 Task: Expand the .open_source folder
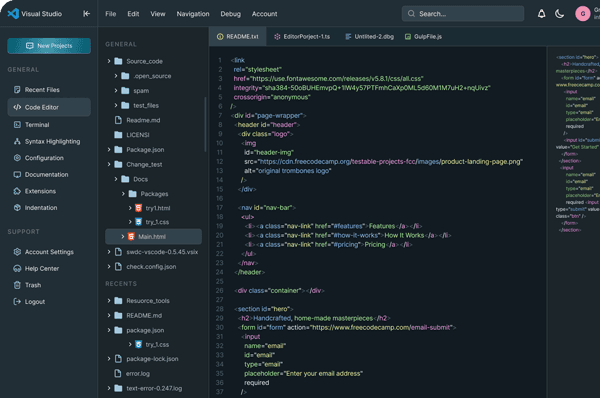(116, 76)
